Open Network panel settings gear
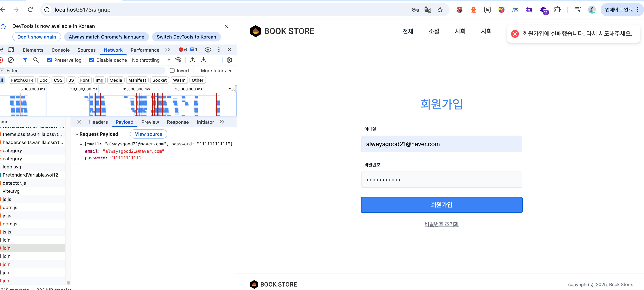The height and width of the screenshot is (290, 644). click(x=229, y=60)
